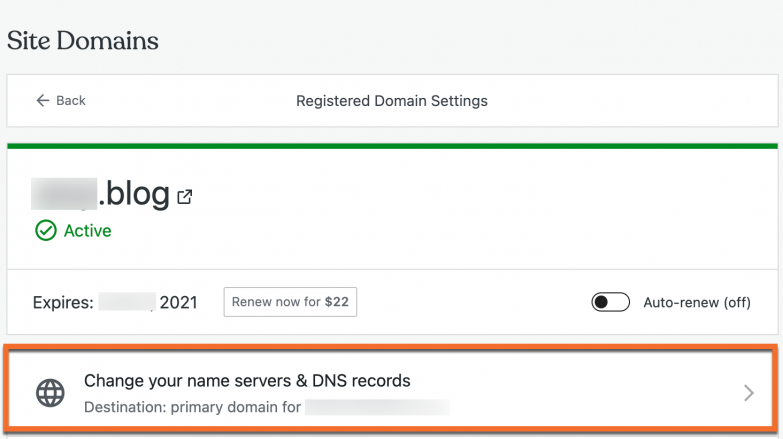Select the Registered Domain Settings header title
The image size is (783, 439).
[392, 101]
